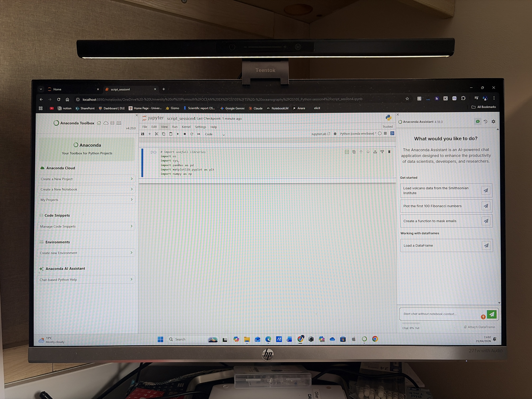Expand Manage Code Snippets

point(86,226)
